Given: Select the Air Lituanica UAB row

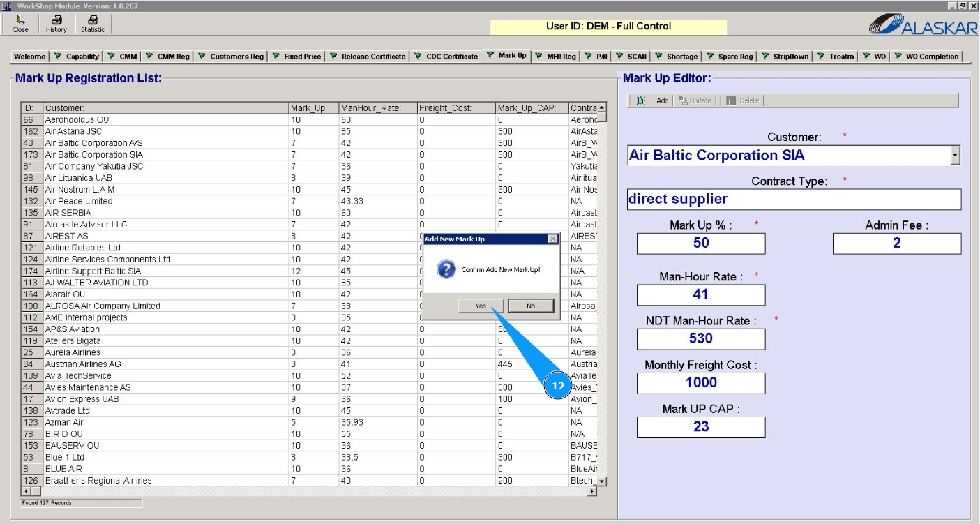Looking at the screenshot, I should (x=309, y=178).
